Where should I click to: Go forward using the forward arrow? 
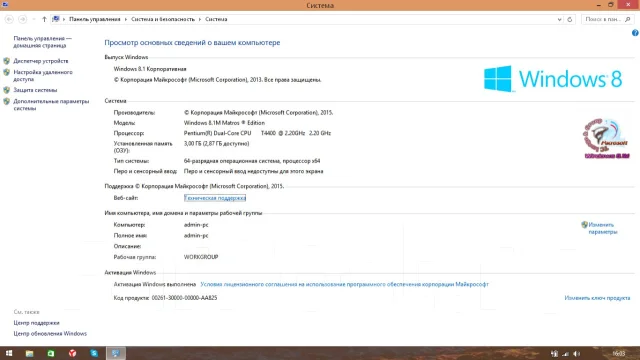pos(22,19)
